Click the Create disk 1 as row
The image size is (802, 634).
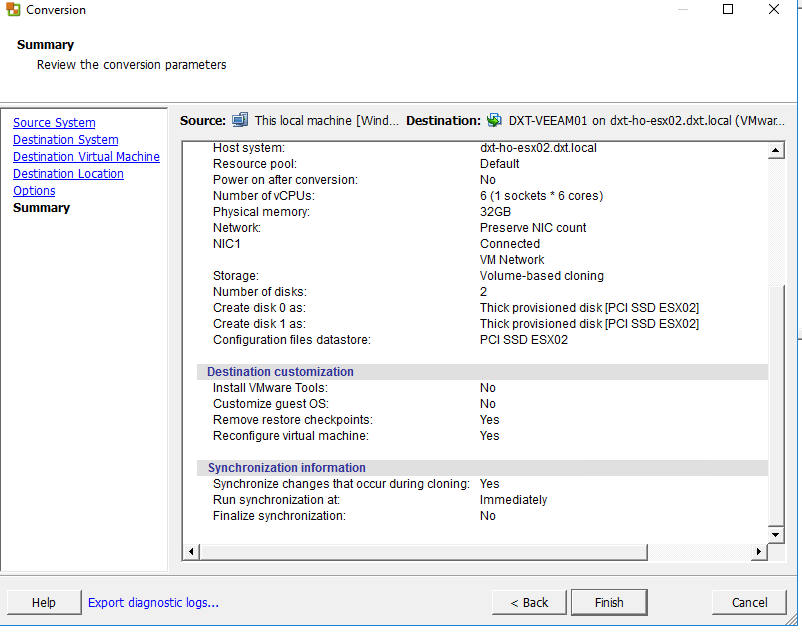coord(481,324)
